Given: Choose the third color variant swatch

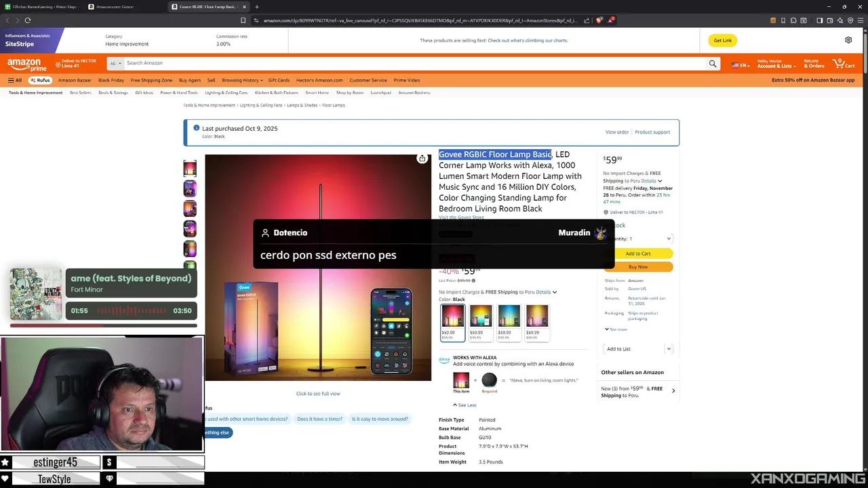Looking at the screenshot, I should click(509, 323).
